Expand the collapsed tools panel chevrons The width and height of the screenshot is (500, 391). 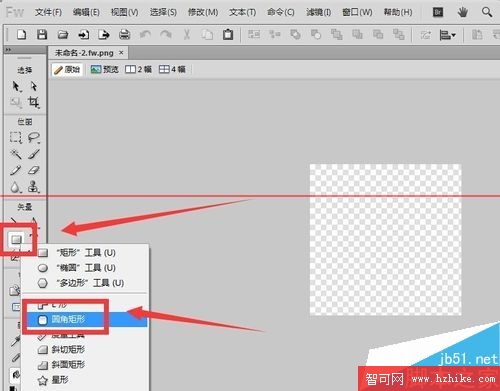8,50
